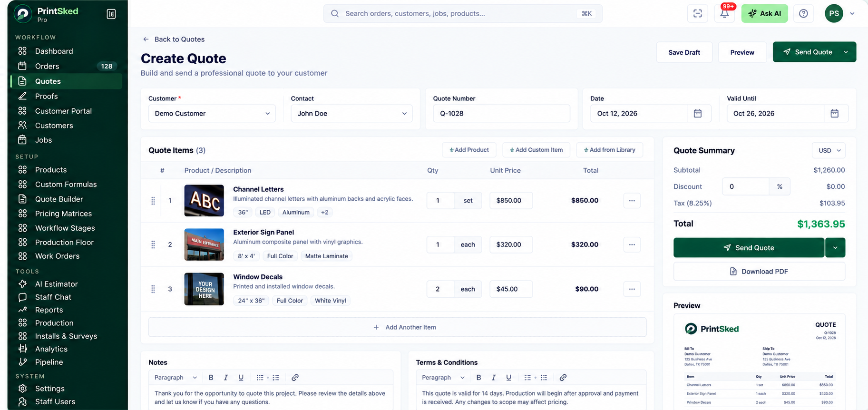Open Send Quote arrow in Quote Summary

tap(835, 248)
